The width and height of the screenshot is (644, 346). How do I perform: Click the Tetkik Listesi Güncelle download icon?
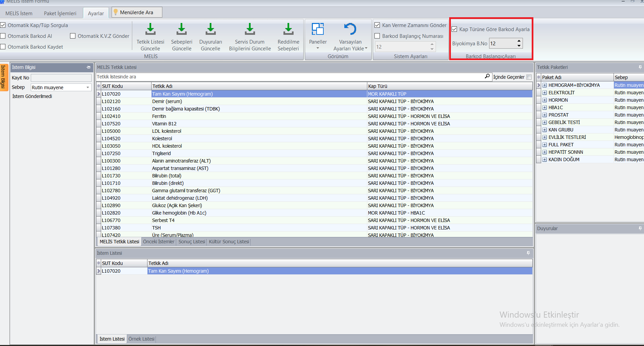click(150, 29)
